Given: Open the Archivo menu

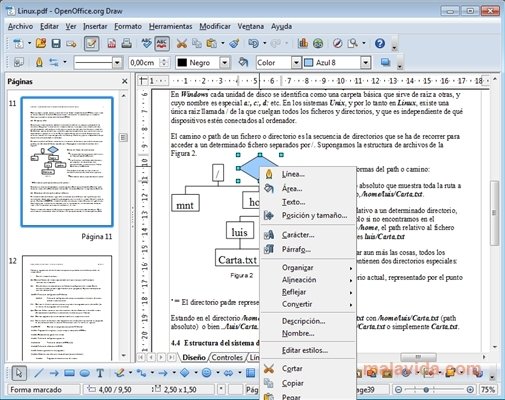Looking at the screenshot, I should point(20,26).
